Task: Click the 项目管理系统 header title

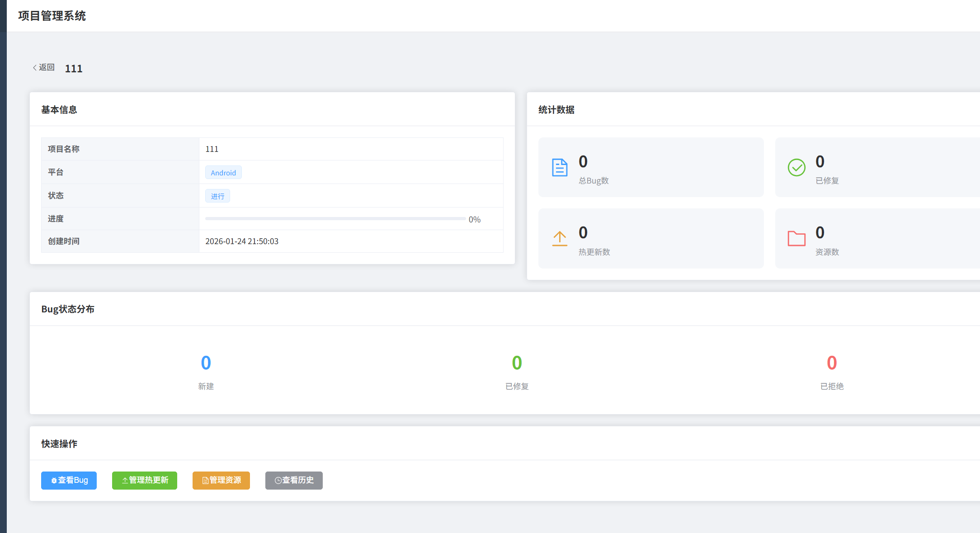Action: tap(52, 16)
